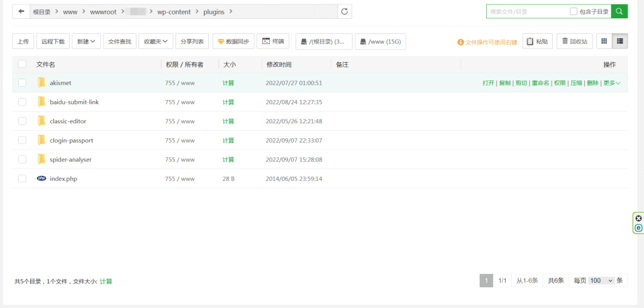
Task: Click the green search magnifier button
Action: (x=619, y=11)
